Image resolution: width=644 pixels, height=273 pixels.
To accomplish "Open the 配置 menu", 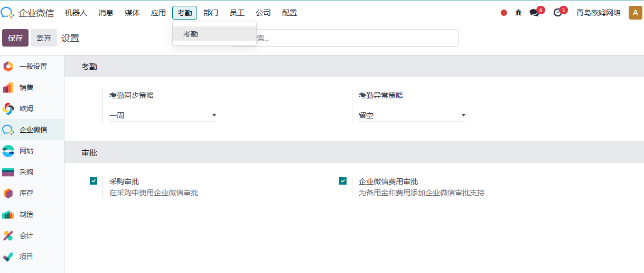I will (x=290, y=13).
